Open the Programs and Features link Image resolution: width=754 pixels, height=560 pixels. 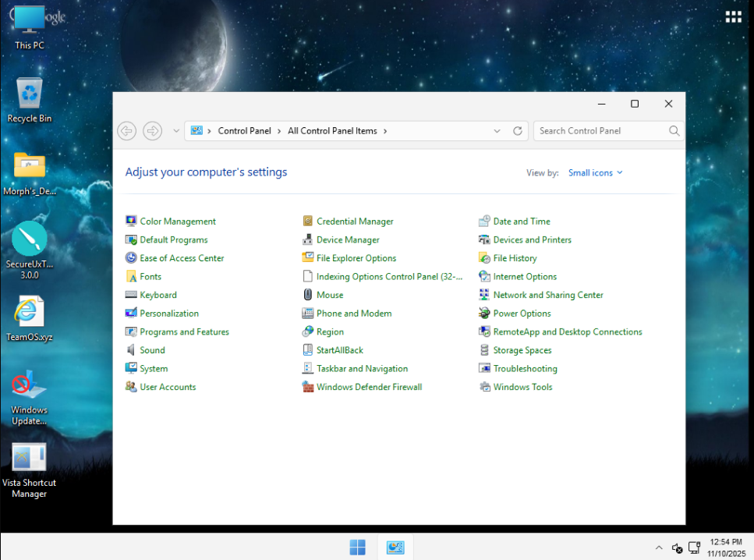[x=184, y=332]
